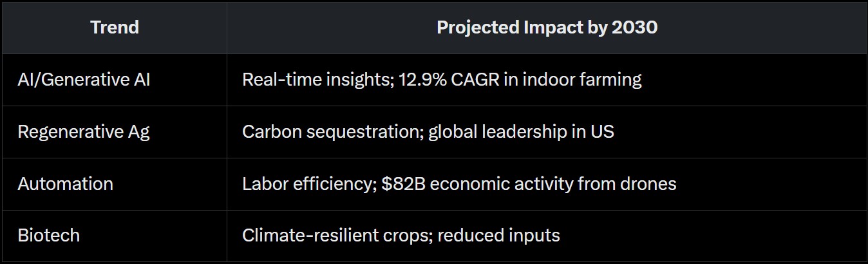Click the "reduced inputs" phrase
This screenshot has height=264, width=868.
coord(499,236)
